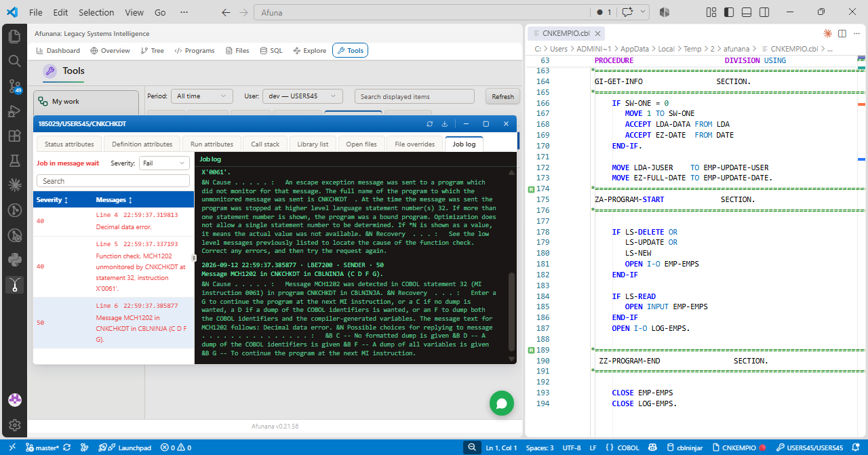Open the Programs view in Afunana
868x455 pixels.
195,50
